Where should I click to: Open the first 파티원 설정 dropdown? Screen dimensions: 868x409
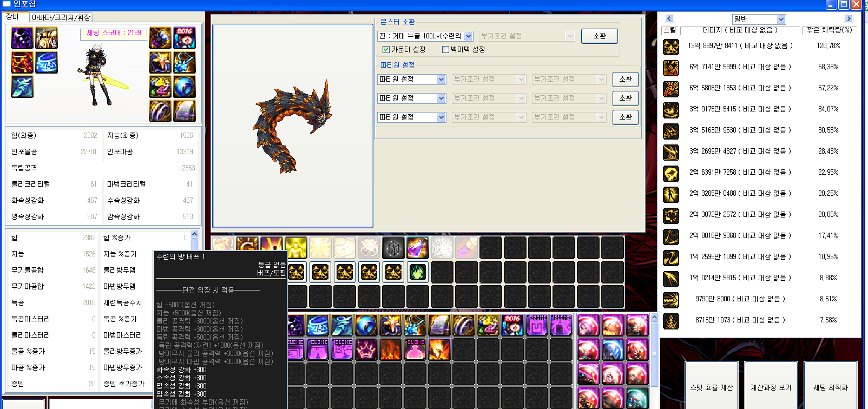pyautogui.click(x=412, y=80)
